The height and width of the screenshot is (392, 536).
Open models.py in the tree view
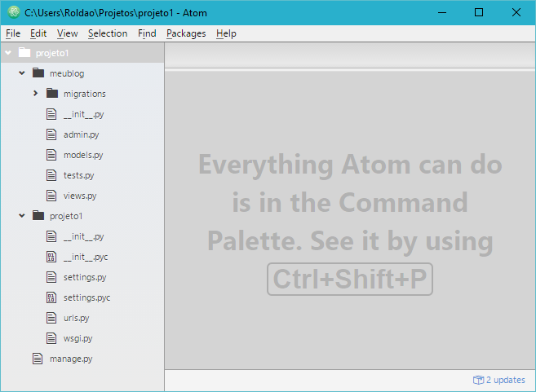coord(83,155)
